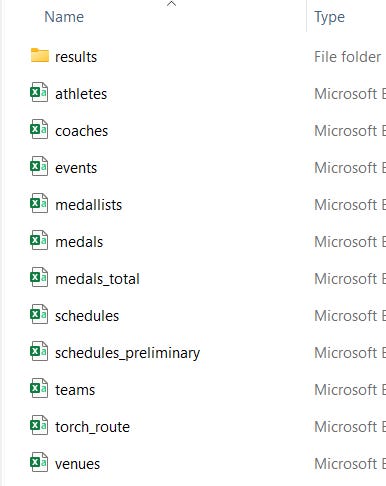Select the results folder name
The height and width of the screenshot is (486, 386).
coord(76,57)
